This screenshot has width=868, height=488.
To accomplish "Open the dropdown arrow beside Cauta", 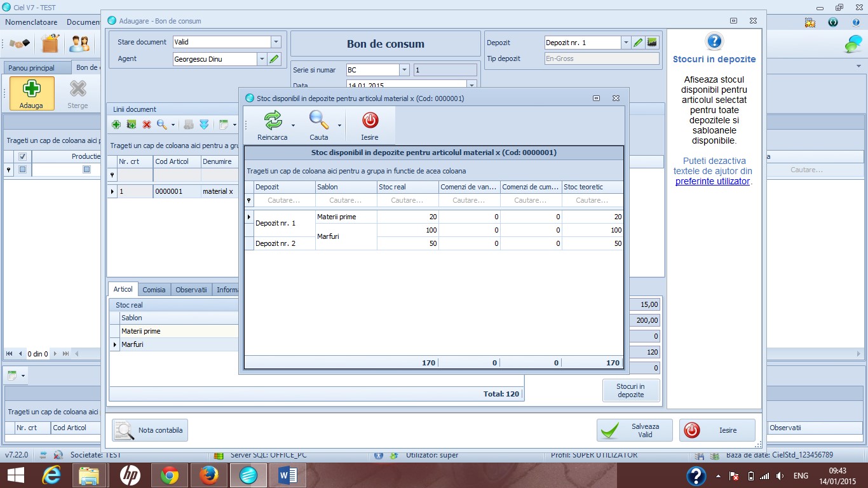I will pyautogui.click(x=339, y=125).
